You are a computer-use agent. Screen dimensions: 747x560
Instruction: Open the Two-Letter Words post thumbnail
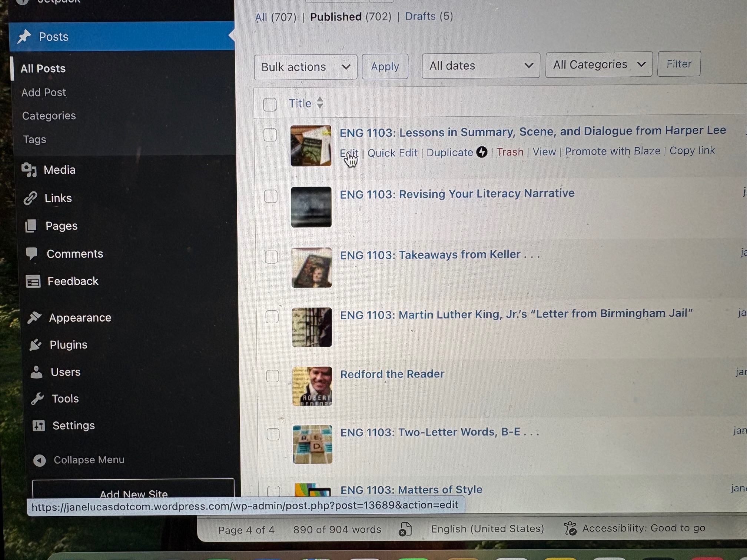click(x=312, y=444)
